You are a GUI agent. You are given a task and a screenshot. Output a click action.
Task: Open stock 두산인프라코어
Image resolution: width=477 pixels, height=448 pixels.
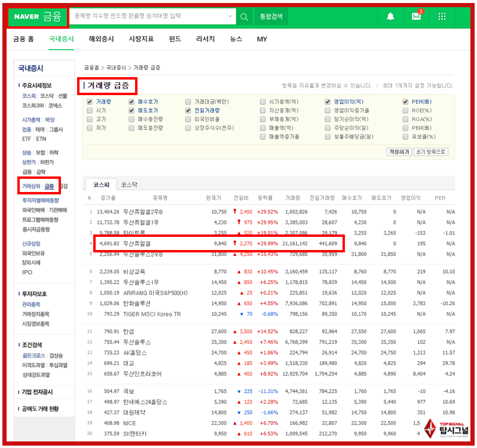[x=142, y=374]
